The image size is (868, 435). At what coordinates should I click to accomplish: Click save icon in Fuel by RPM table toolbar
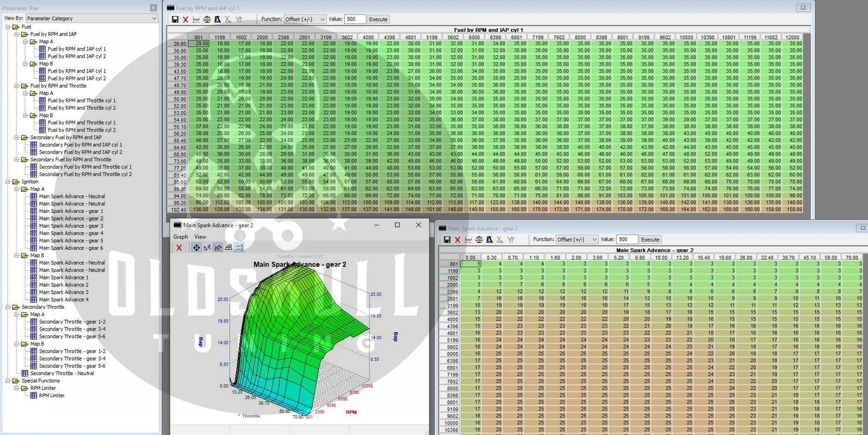point(175,19)
